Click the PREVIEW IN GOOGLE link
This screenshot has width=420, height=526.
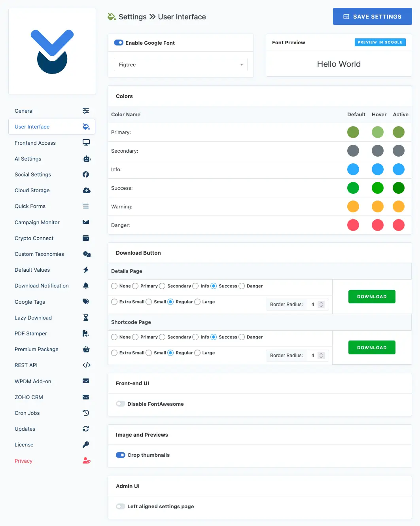click(x=380, y=42)
